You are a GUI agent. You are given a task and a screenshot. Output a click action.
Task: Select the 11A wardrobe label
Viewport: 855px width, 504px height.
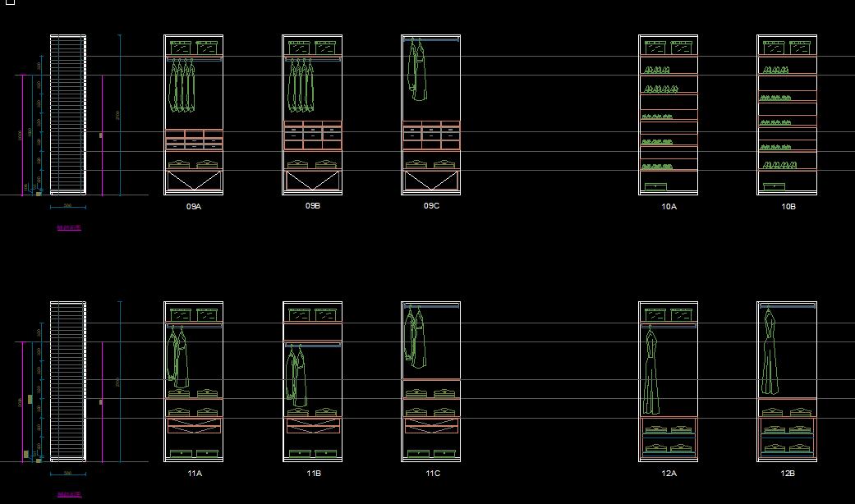(195, 474)
